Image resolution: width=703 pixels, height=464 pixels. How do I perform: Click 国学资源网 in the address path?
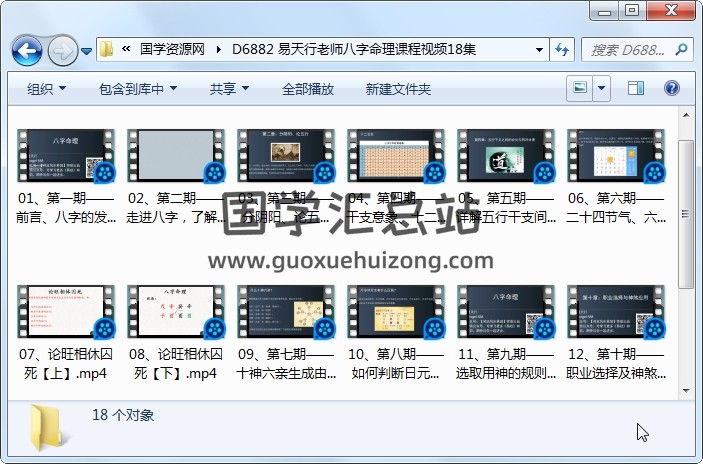click(x=172, y=48)
